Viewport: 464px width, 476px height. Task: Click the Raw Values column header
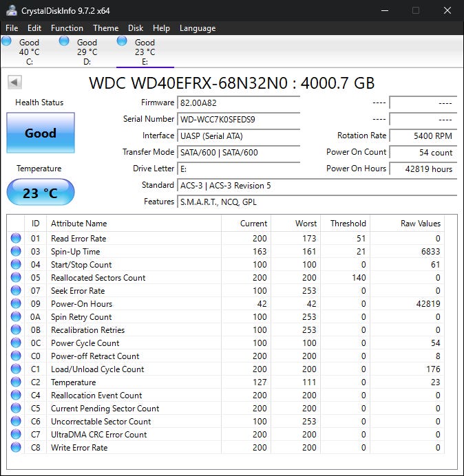pyautogui.click(x=420, y=224)
